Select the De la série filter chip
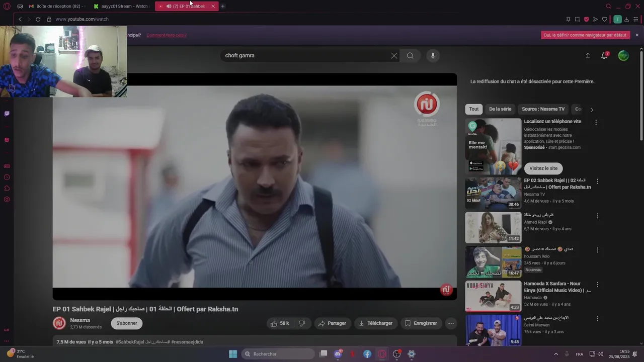644x362 pixels. pos(500,109)
